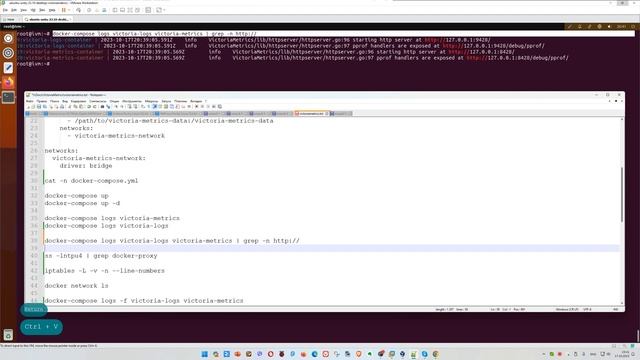This screenshot has width=640, height=360.
Task: Toggle the indent guide button in Notepad++
Action: (x=155, y=107)
